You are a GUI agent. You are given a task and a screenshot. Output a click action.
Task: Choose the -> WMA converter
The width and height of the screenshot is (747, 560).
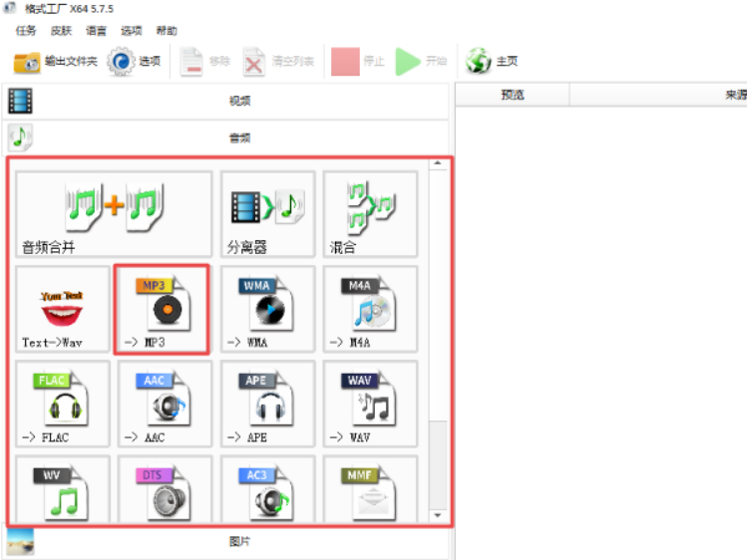tap(267, 309)
